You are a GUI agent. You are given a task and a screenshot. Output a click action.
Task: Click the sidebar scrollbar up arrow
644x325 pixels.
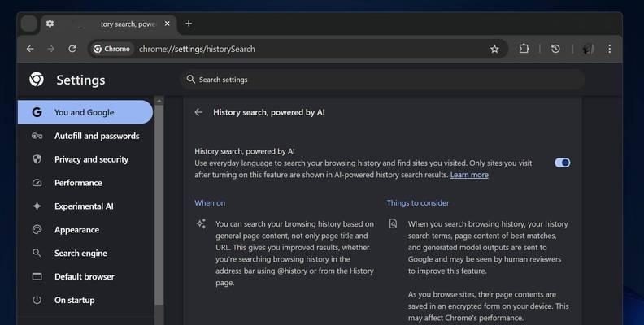(159, 101)
